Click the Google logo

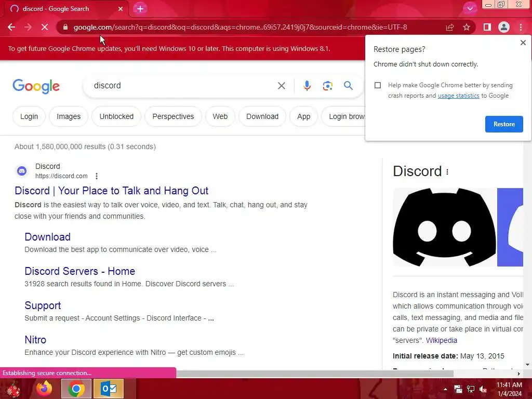tap(36, 86)
